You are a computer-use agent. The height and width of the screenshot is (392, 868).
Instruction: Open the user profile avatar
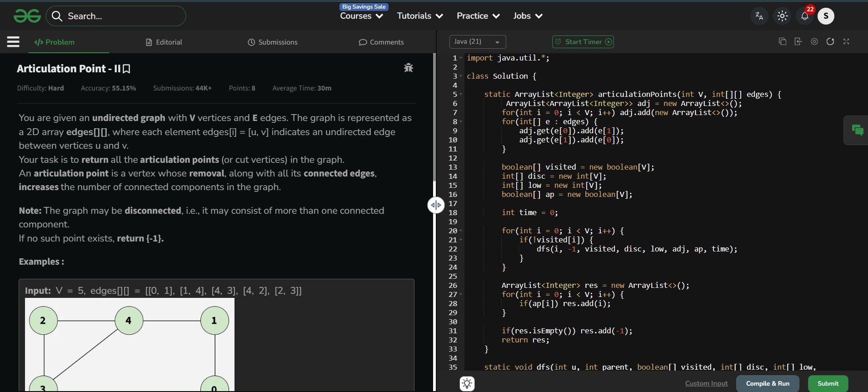pos(826,16)
